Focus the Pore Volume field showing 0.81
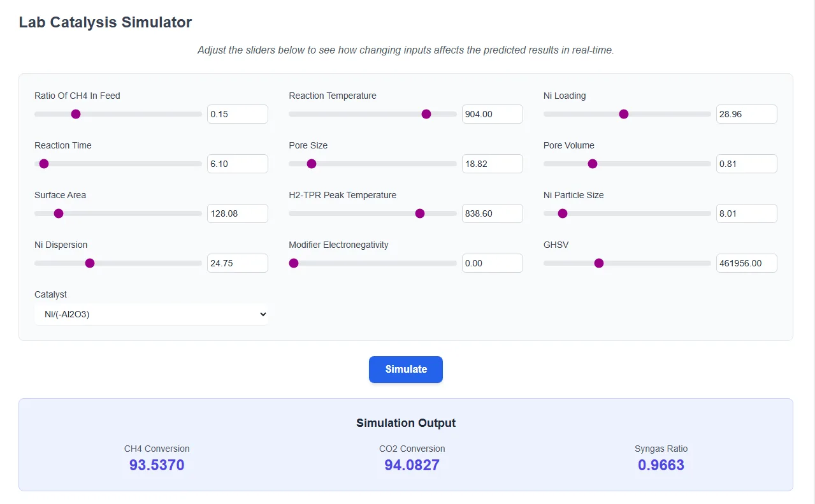 (747, 164)
